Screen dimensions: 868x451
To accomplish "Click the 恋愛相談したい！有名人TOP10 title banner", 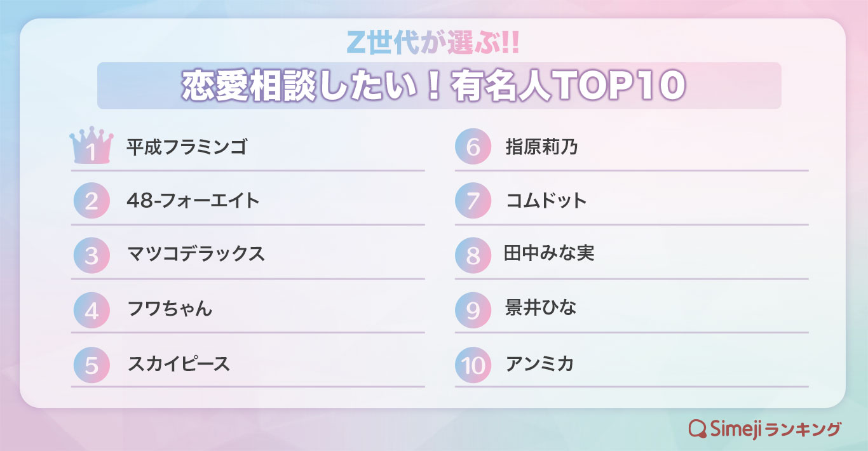I will (x=434, y=86).
